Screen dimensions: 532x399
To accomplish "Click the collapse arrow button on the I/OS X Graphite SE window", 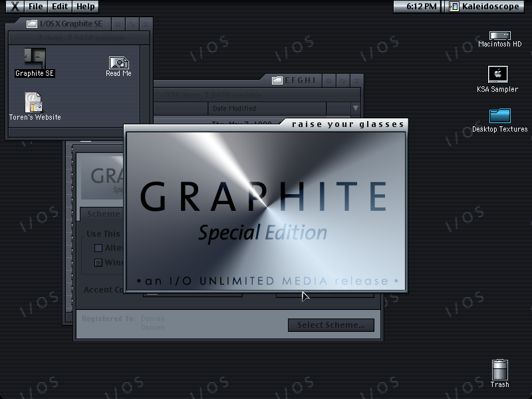I will 146,24.
